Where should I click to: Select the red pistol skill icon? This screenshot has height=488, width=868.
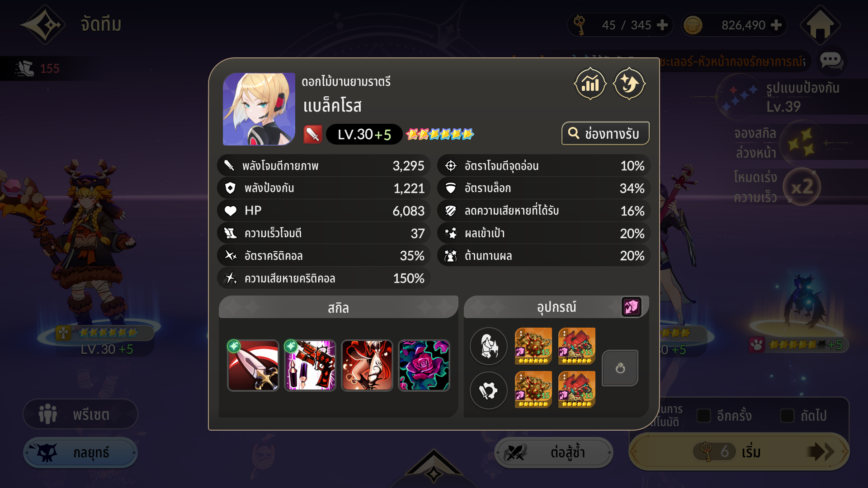click(x=310, y=366)
